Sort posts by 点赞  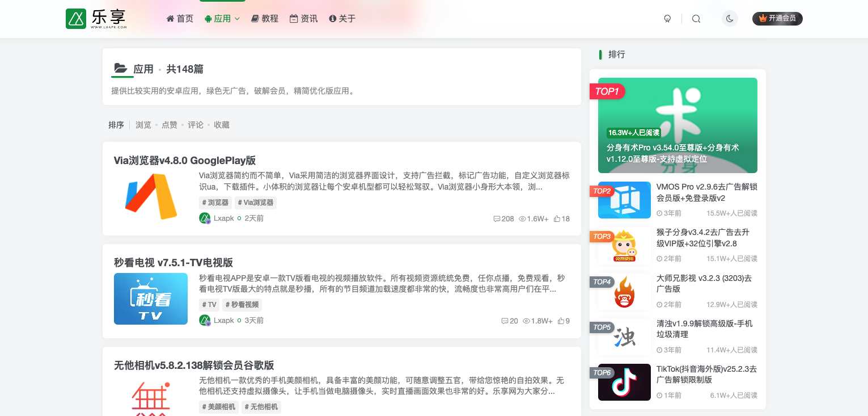pos(170,125)
